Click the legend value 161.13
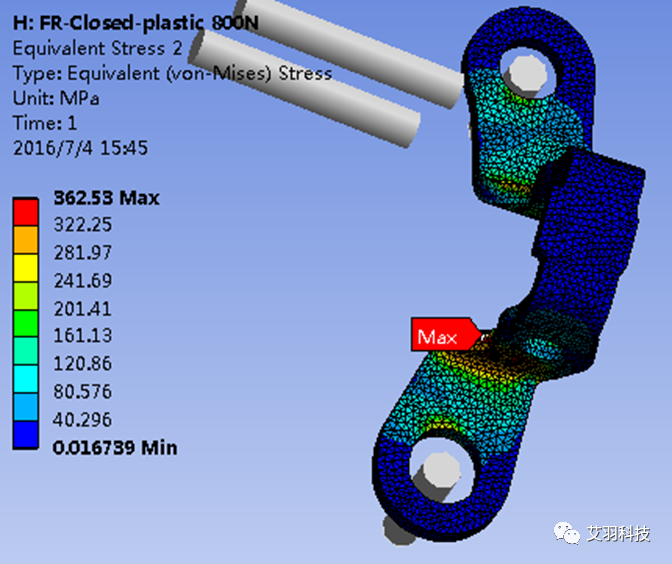 (x=83, y=336)
